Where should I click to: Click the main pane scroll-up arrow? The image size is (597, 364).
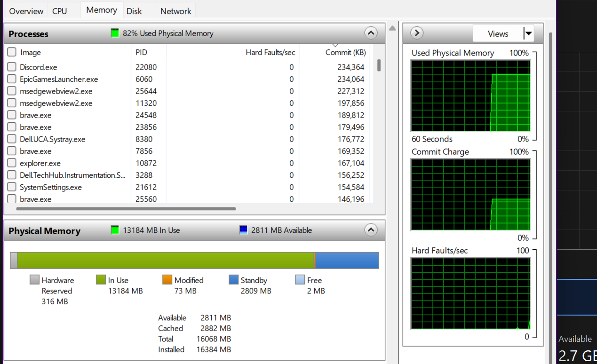click(392, 28)
